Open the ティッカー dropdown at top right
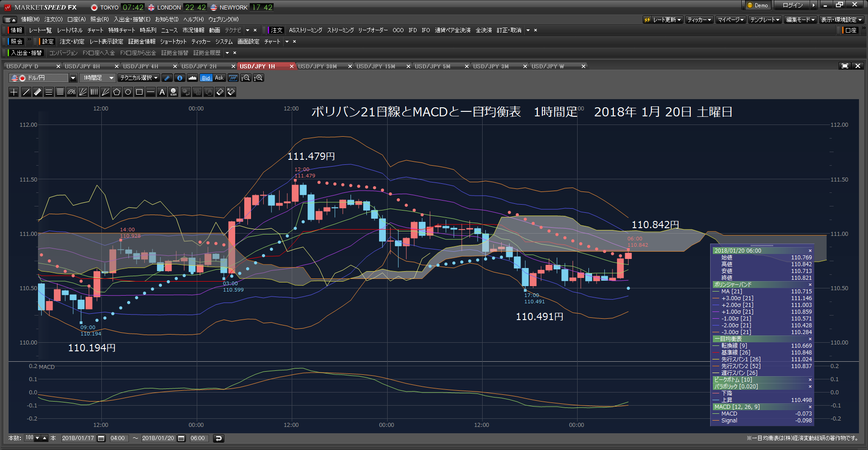The image size is (868, 450). 699,20
